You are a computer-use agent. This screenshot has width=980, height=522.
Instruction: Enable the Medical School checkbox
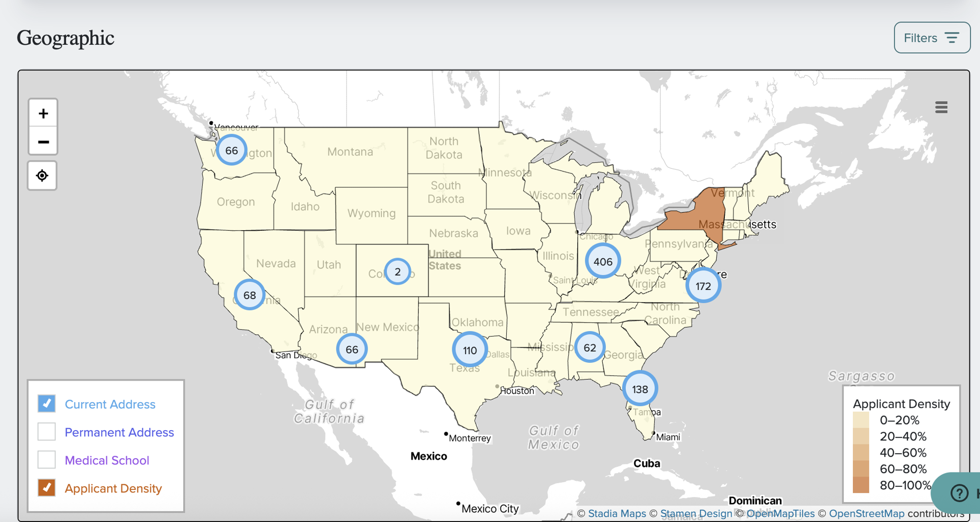coord(46,460)
